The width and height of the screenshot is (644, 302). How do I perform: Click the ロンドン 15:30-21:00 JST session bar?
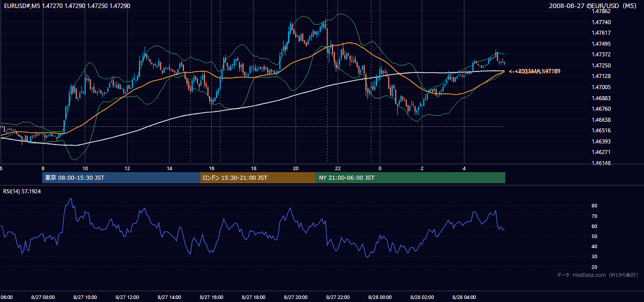coord(258,178)
